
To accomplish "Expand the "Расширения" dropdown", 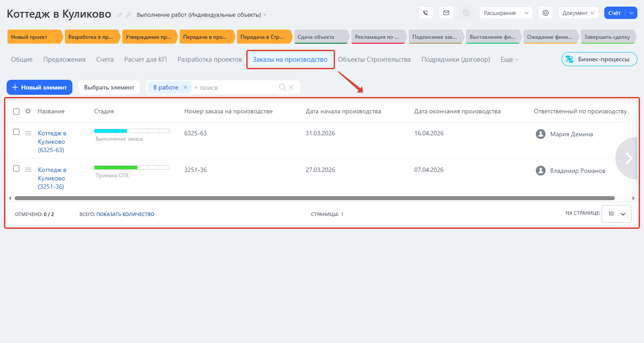I will pos(526,13).
